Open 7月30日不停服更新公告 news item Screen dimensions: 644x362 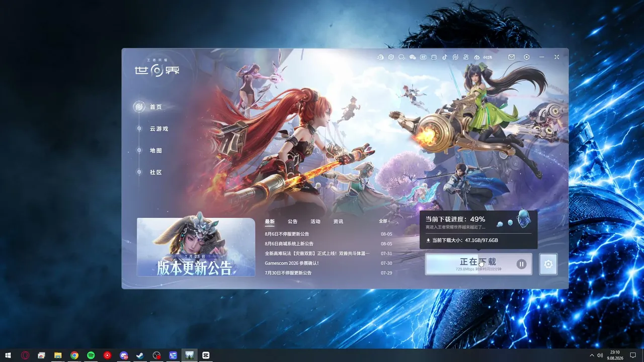(x=288, y=273)
